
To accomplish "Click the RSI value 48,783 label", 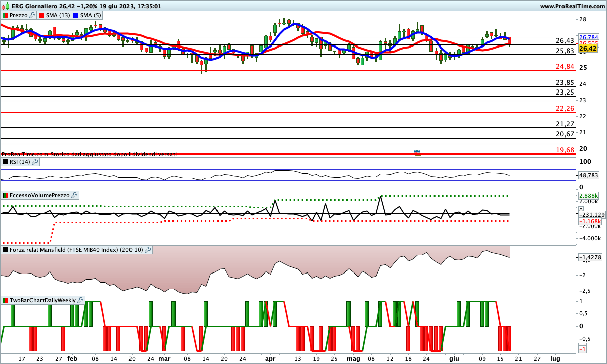I will pyautogui.click(x=588, y=175).
